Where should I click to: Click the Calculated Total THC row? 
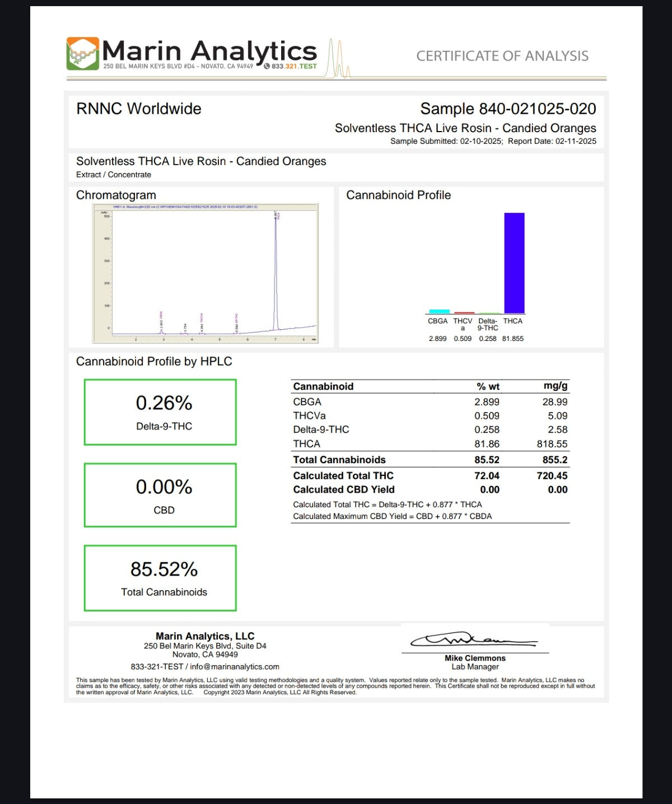point(430,476)
